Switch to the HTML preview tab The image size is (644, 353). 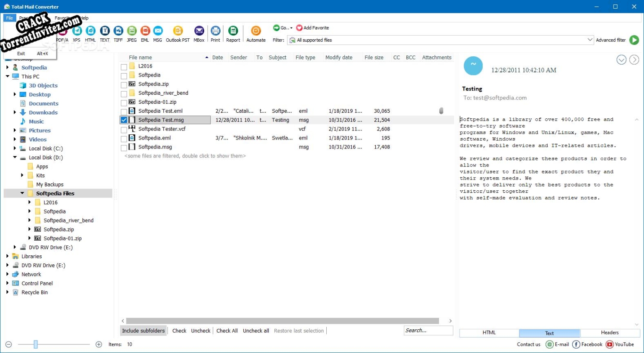(x=489, y=333)
